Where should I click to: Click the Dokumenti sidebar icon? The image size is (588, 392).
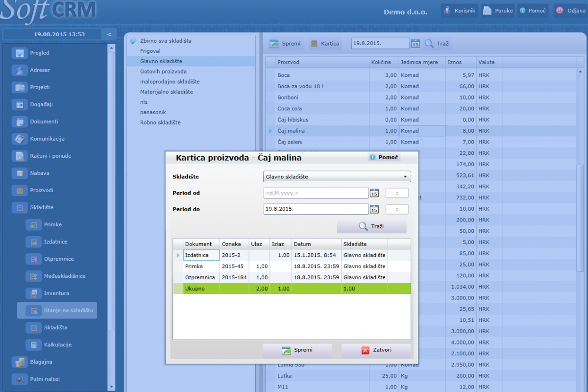point(20,122)
